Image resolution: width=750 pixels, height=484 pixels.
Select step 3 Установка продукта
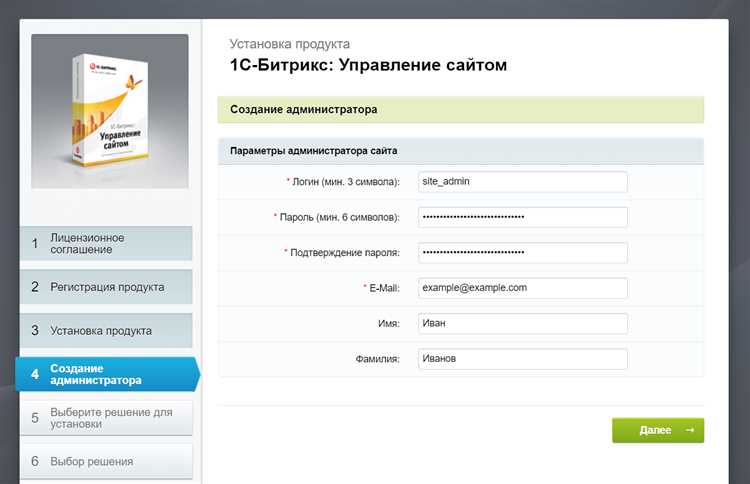[x=106, y=330]
